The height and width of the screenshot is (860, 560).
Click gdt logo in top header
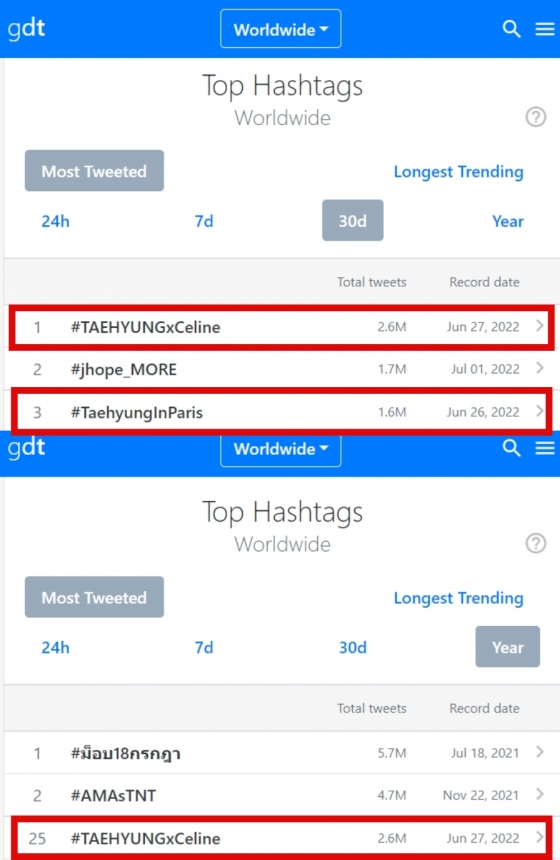(x=26, y=29)
